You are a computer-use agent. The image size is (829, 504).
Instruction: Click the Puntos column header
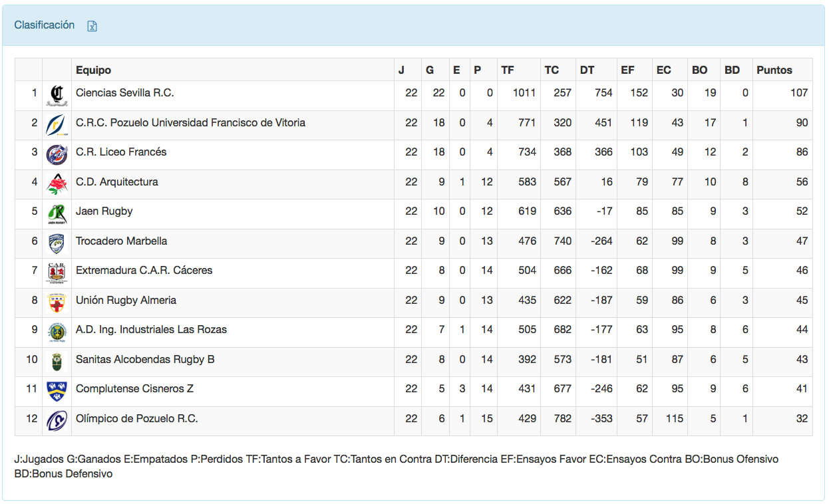[774, 70]
